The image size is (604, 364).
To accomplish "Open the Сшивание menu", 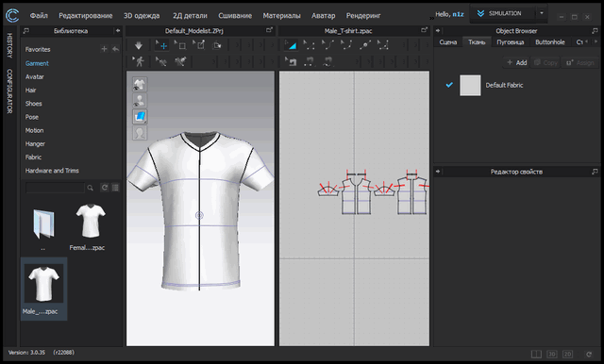I will tap(235, 16).
